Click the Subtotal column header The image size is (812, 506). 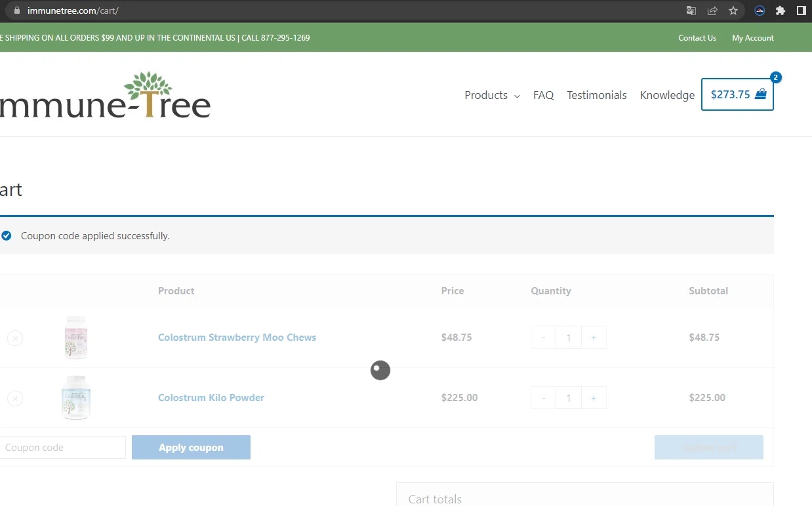[708, 291]
